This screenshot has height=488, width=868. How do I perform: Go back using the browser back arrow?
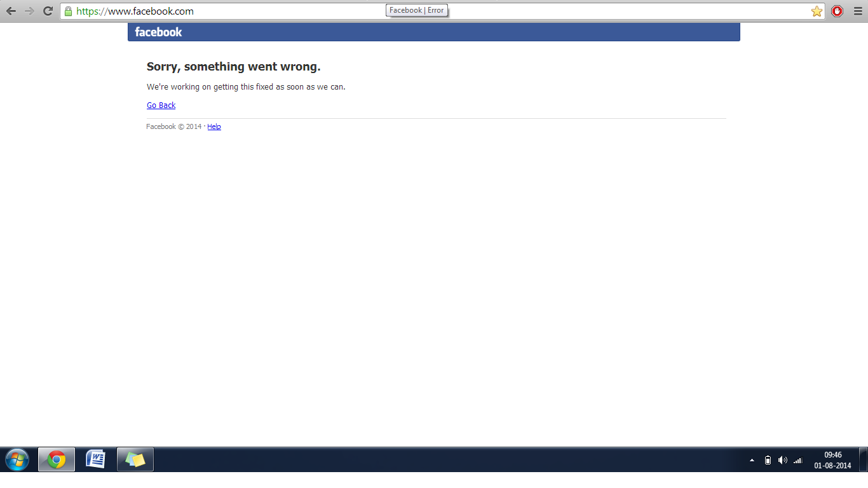click(x=11, y=11)
